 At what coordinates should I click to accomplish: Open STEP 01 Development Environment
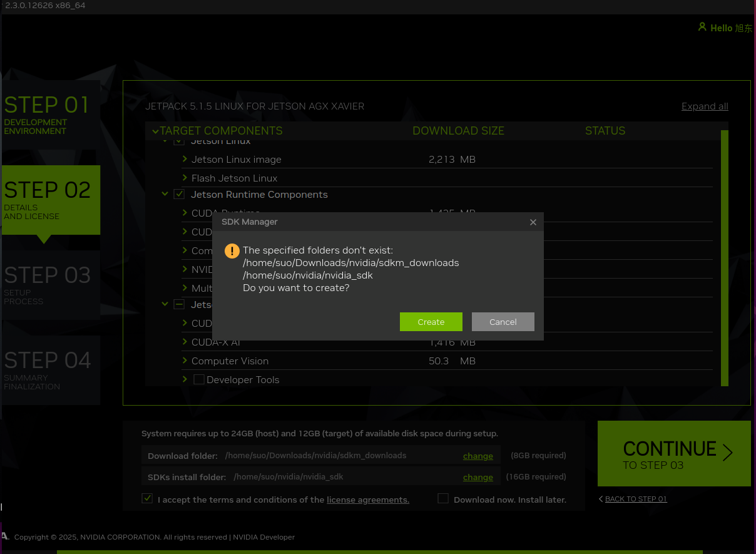[x=51, y=114]
